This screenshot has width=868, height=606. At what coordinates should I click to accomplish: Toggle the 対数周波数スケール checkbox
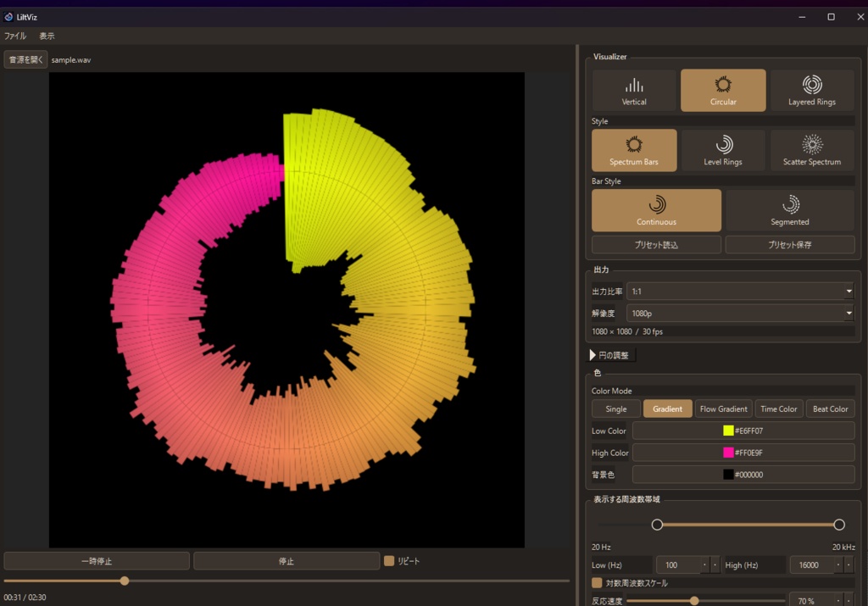(x=597, y=583)
